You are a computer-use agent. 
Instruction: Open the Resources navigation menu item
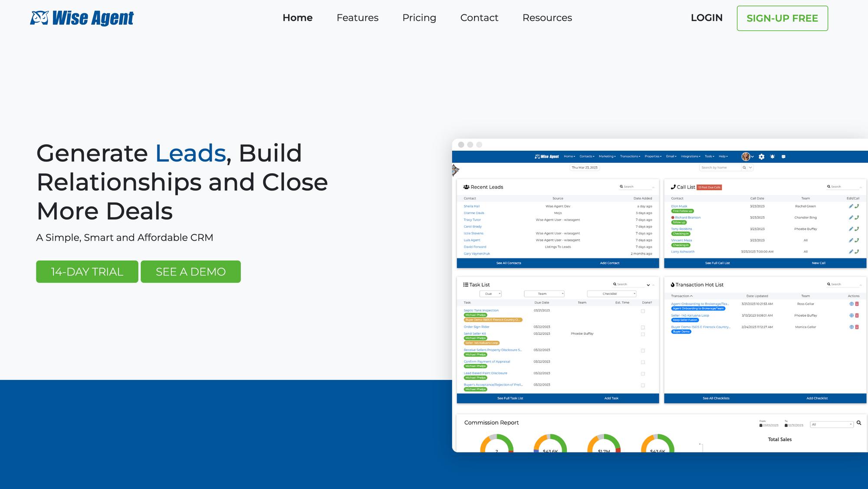coord(547,18)
